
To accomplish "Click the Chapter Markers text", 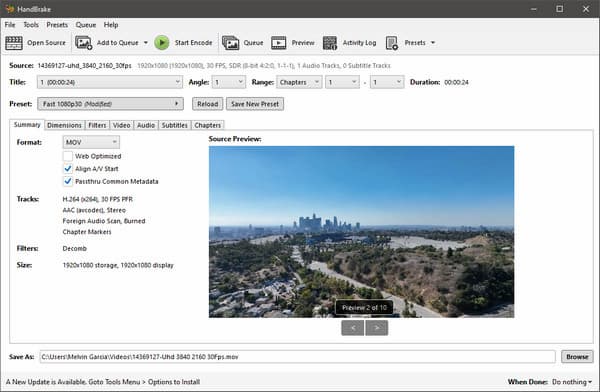I will [87, 232].
